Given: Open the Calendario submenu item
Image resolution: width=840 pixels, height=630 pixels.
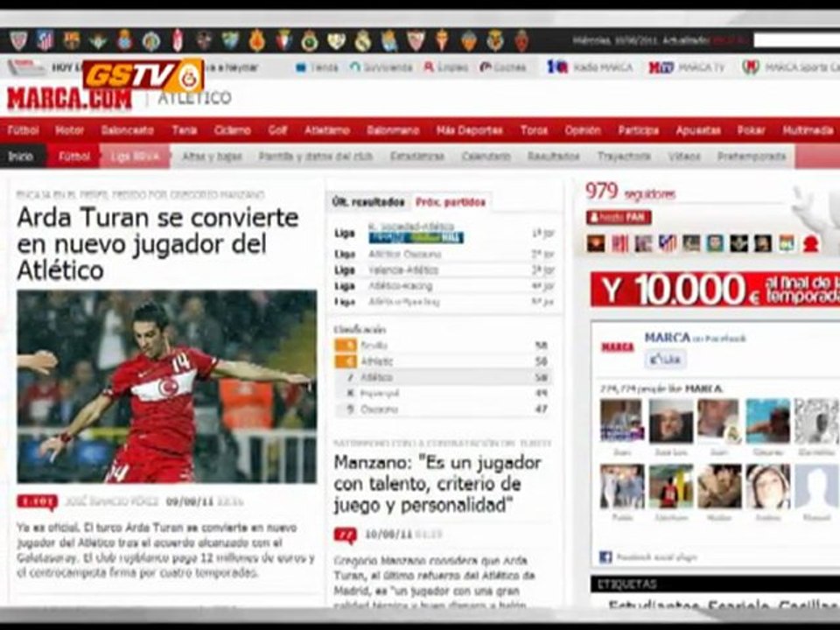Looking at the screenshot, I should [486, 157].
